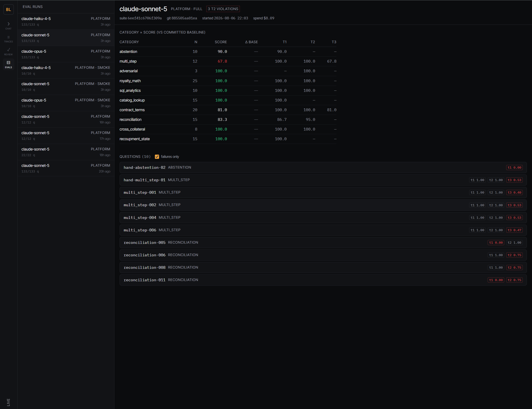532x409 pixels.
Task: Click the 83.3 reconciliation score
Action: click(x=222, y=120)
